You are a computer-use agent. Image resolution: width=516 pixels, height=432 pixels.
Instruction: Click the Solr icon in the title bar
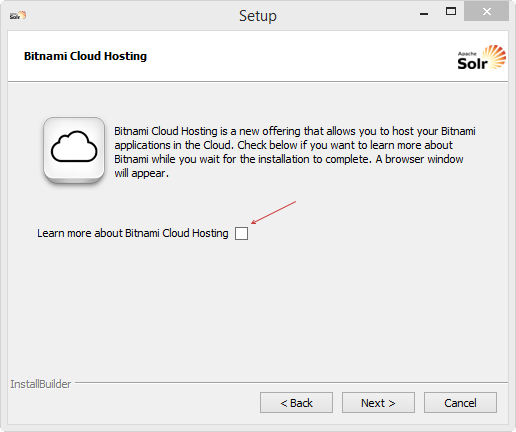[18, 15]
